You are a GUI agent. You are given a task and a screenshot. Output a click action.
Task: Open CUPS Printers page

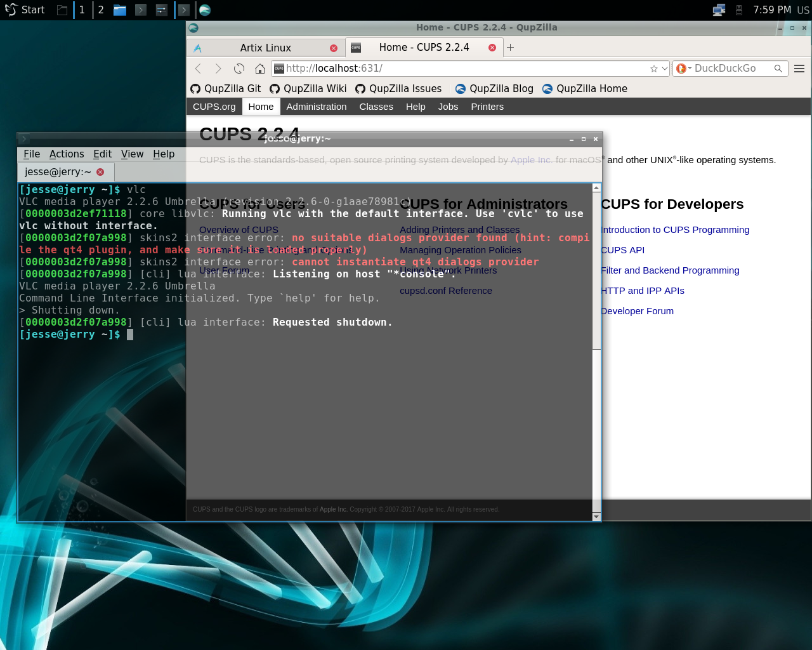tap(487, 107)
